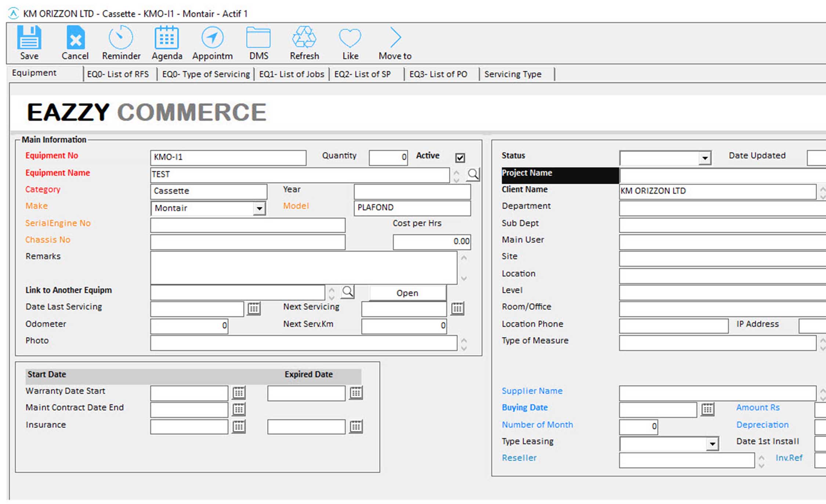This screenshot has width=826, height=504.
Task: Switch to EQ1- List of Jobs tab
Action: (x=292, y=74)
